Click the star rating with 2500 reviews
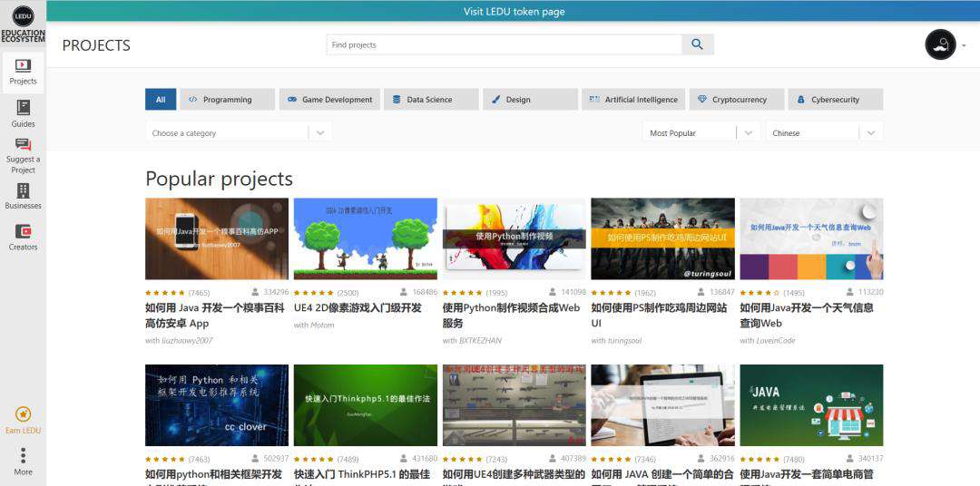Screen dimensions: 980x486 [314, 293]
